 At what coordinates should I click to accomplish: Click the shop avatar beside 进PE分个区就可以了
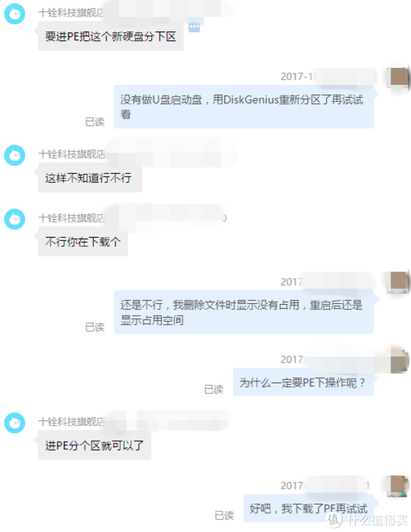[x=14, y=422]
